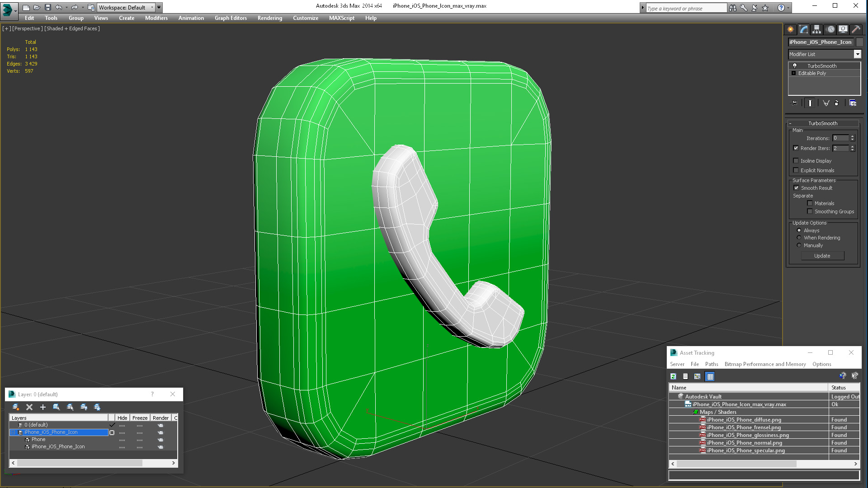Open the Modifier List dropdown

[x=857, y=54]
